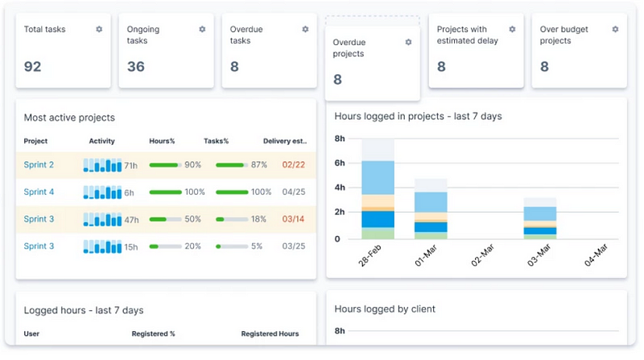This screenshot has width=644, height=360.
Task: Click the 71h activity value
Action: click(131, 166)
